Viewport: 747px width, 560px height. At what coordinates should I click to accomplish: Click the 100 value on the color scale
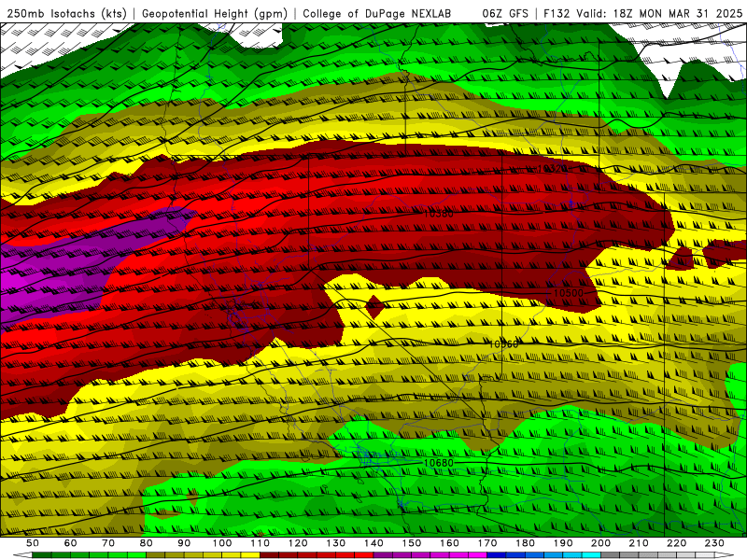pyautogui.click(x=222, y=543)
